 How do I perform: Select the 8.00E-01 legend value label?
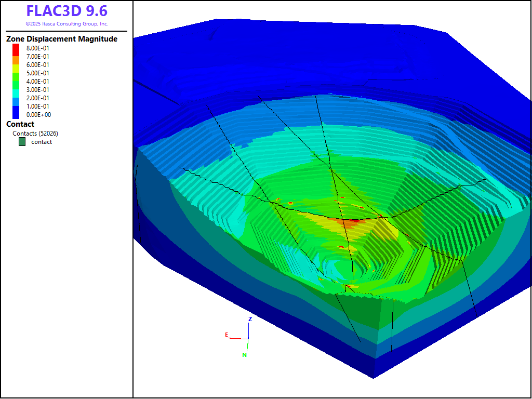coord(38,48)
